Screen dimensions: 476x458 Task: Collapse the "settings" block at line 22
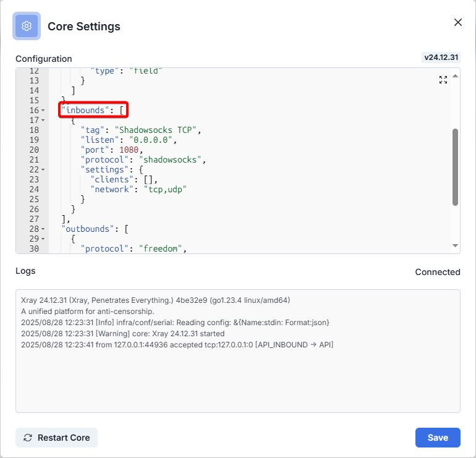click(x=43, y=170)
